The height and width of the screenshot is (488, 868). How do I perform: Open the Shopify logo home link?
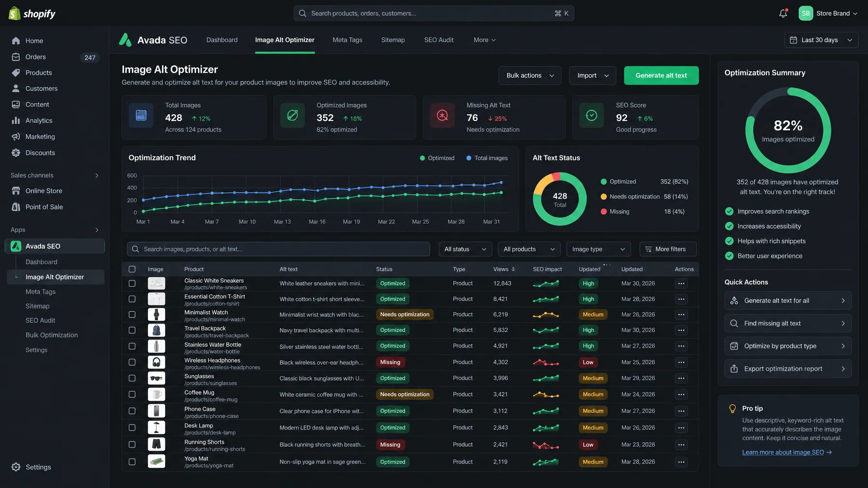(32, 14)
